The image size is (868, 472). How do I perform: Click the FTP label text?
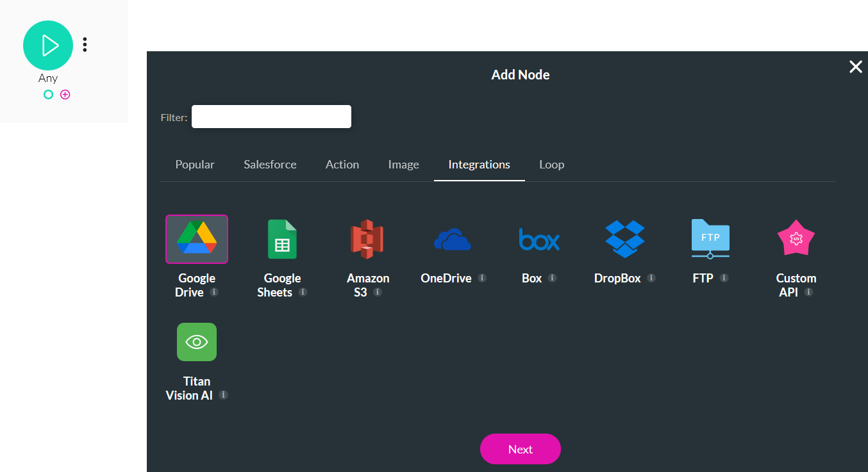(703, 279)
